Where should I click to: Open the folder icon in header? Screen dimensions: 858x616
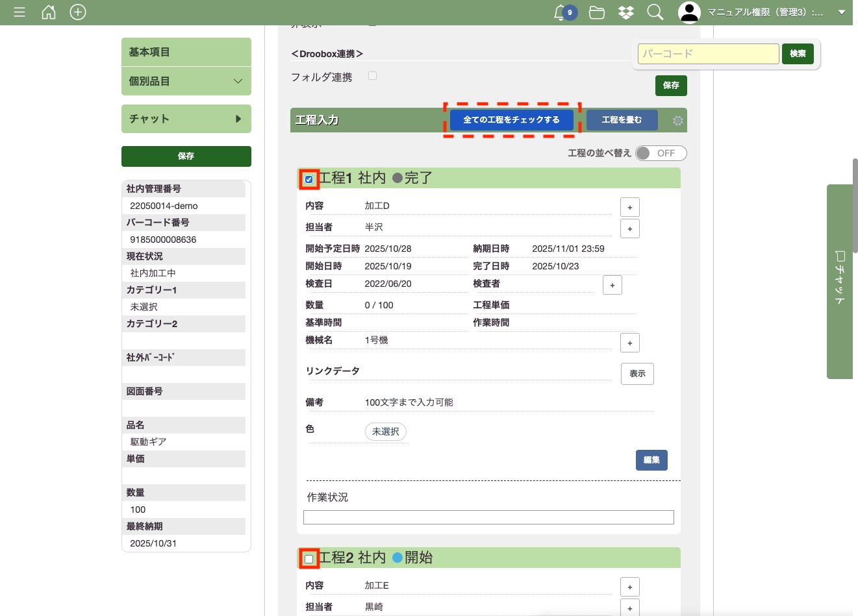pos(597,12)
